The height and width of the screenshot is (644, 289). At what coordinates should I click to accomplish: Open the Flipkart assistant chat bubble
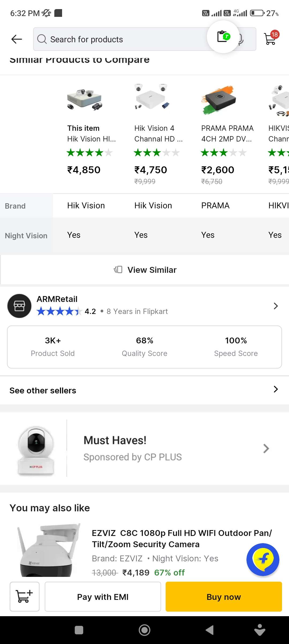(x=263, y=559)
